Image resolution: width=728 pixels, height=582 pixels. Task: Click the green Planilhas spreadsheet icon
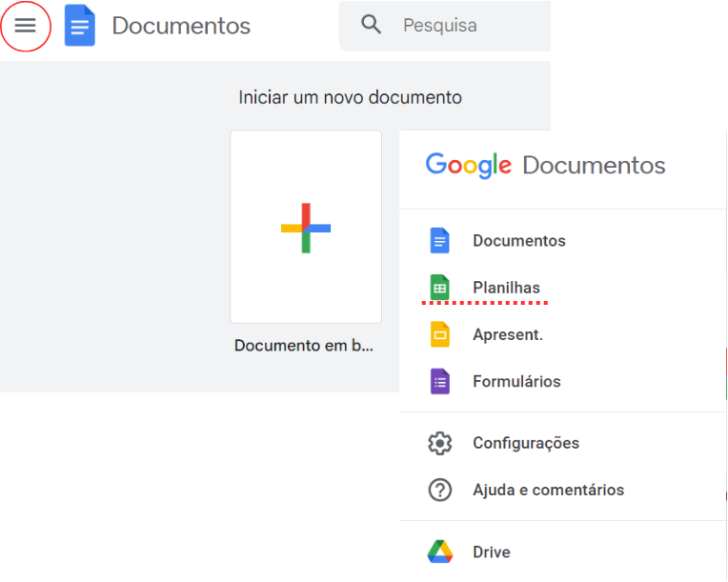click(x=439, y=288)
